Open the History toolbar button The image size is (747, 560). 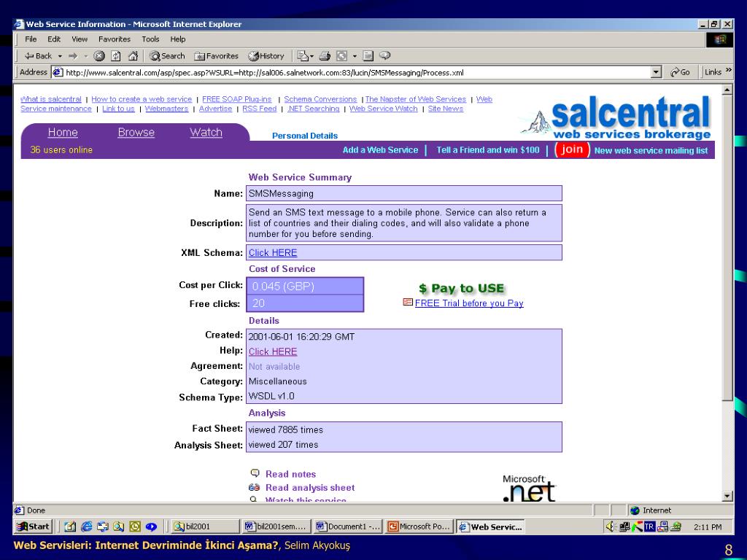click(x=266, y=56)
